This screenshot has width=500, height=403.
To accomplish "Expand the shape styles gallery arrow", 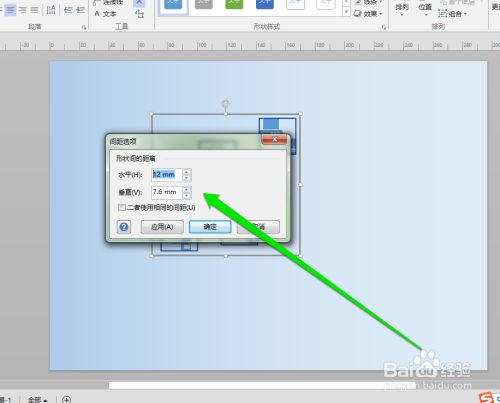I will click(x=347, y=12).
